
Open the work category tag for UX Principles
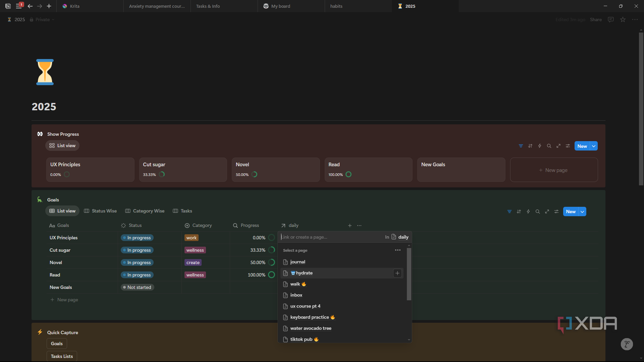[x=191, y=238]
